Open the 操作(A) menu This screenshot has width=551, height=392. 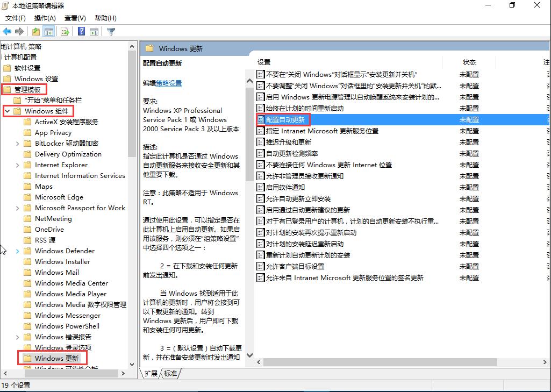[45, 18]
